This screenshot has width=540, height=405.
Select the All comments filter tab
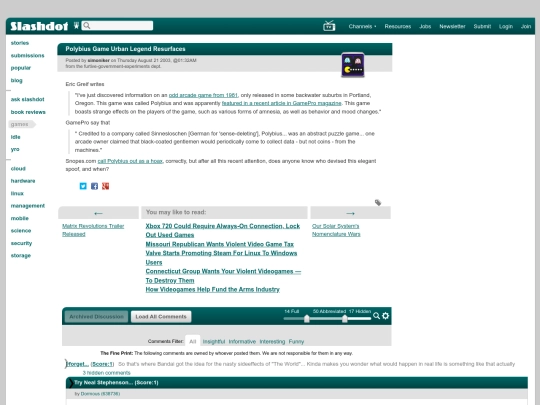(x=193, y=341)
